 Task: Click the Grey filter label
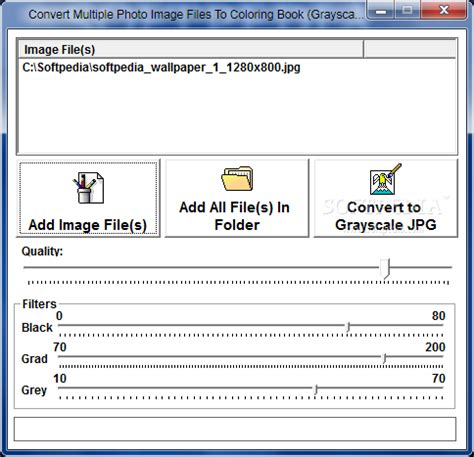(34, 390)
